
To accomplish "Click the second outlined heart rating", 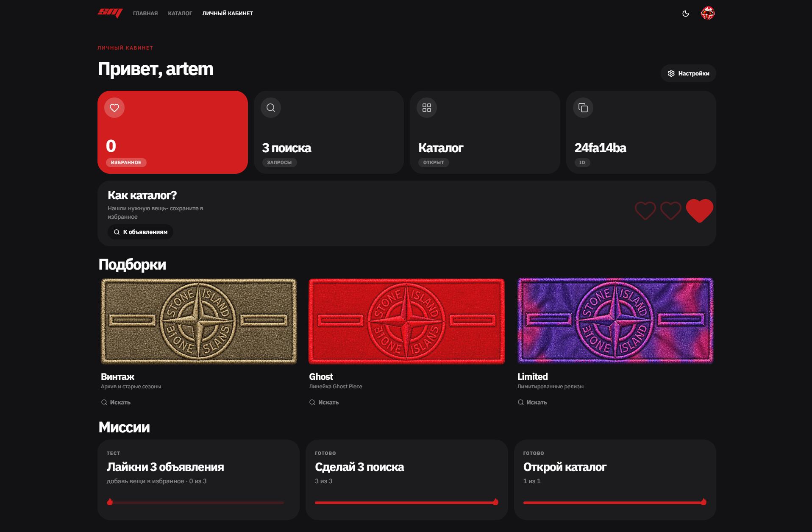I will click(670, 211).
